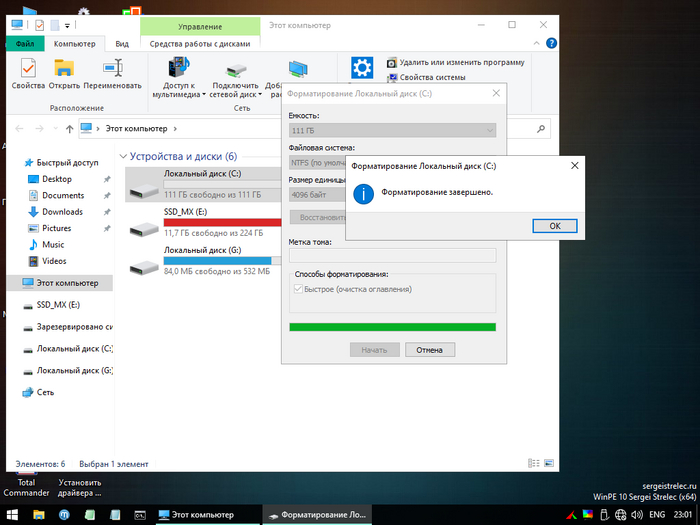Select Desktop in Quick access

(57, 179)
